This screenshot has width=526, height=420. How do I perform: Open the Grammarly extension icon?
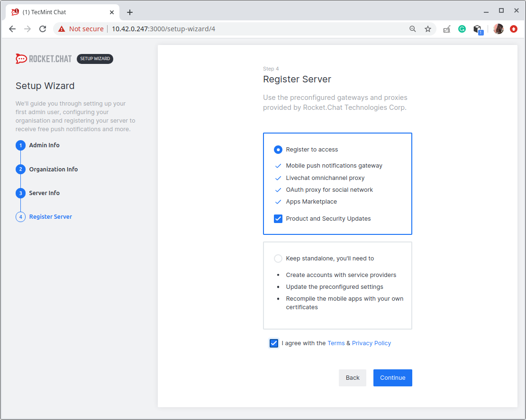(462, 29)
